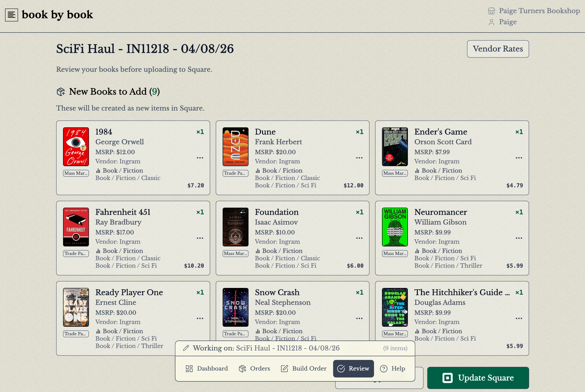Image resolution: width=585 pixels, height=392 pixels.
Task: Open the more options menu for Ready Player One
Action: click(x=200, y=318)
